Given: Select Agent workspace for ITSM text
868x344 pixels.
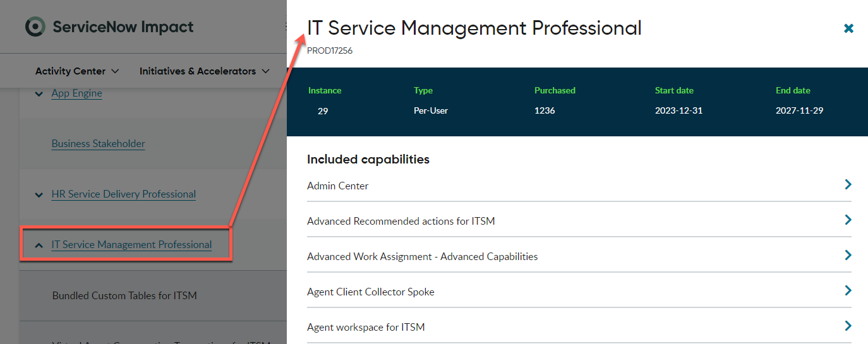Looking at the screenshot, I should pos(366,327).
